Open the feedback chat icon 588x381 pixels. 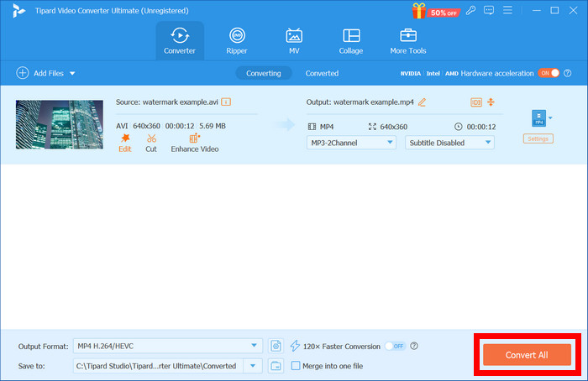click(x=489, y=10)
